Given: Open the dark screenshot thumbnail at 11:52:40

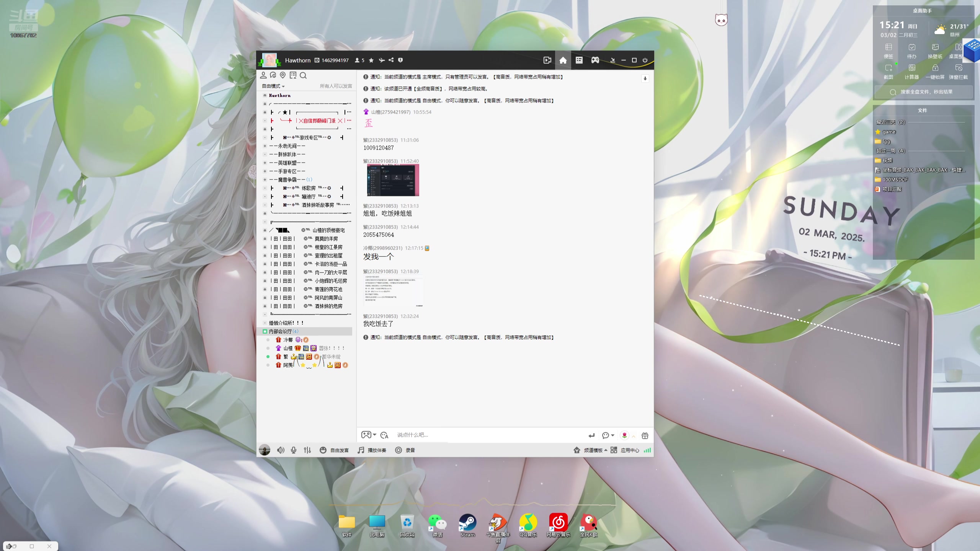Looking at the screenshot, I should point(393,180).
